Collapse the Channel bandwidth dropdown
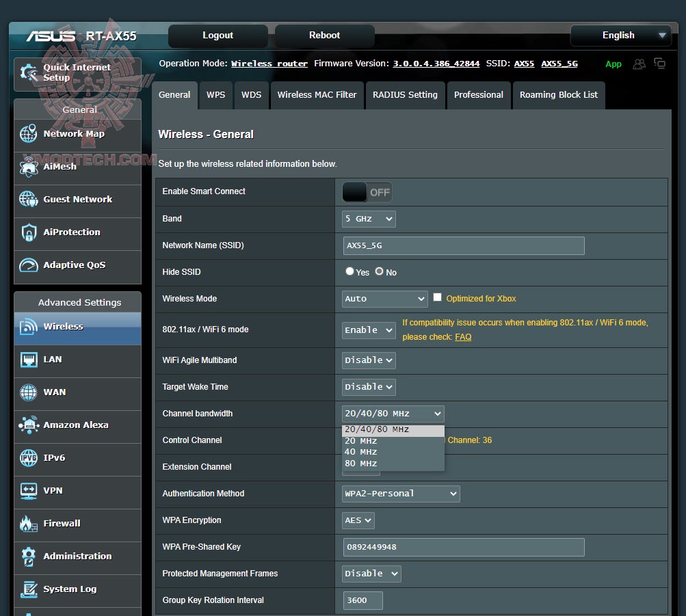The image size is (686, 616). point(393,414)
